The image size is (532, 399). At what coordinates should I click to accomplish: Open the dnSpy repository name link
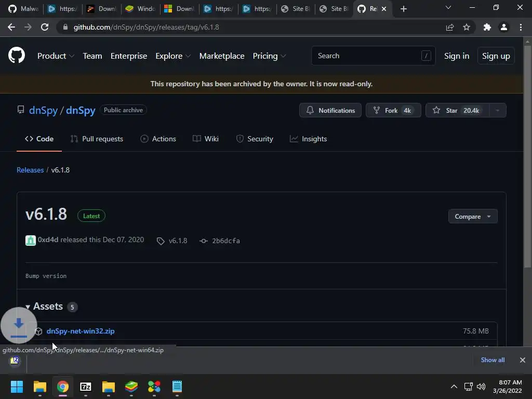(81, 110)
